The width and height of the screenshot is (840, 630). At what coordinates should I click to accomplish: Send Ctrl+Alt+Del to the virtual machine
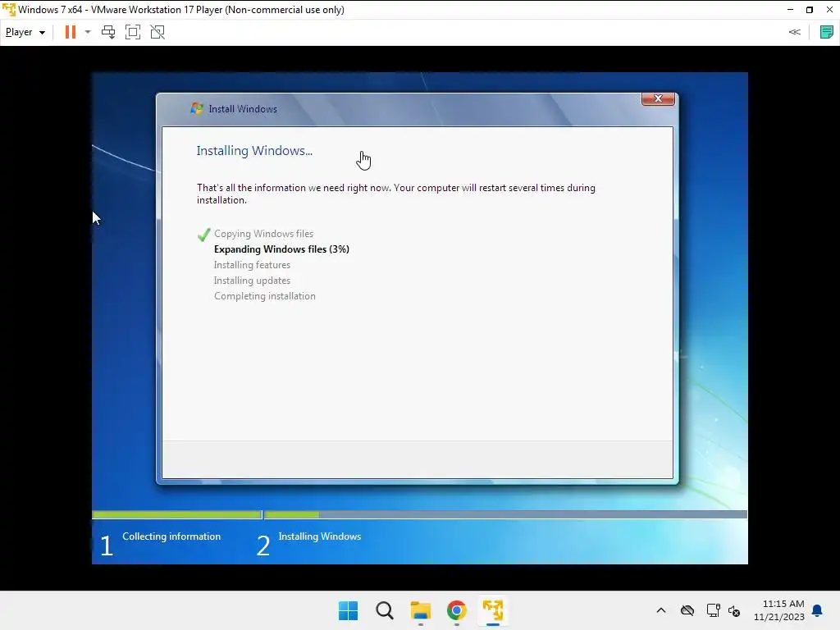(108, 32)
